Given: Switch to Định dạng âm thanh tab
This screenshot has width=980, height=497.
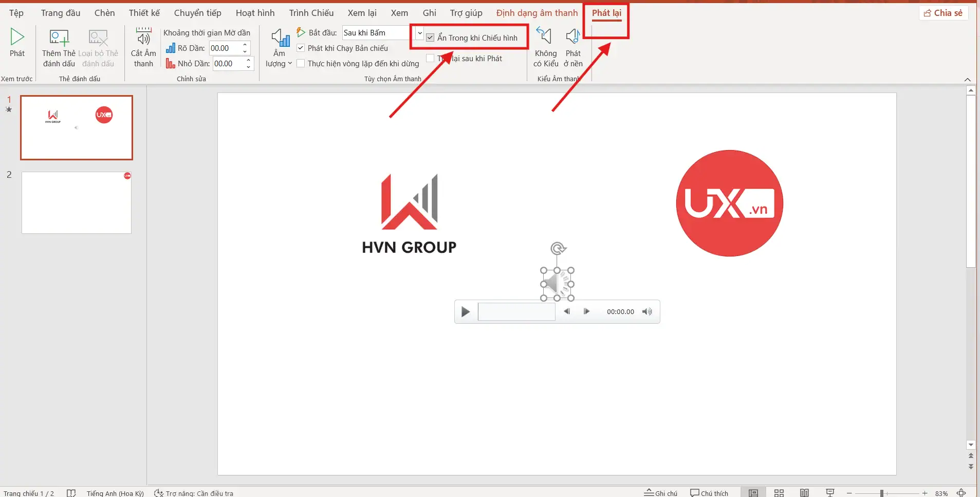Looking at the screenshot, I should coord(537,13).
